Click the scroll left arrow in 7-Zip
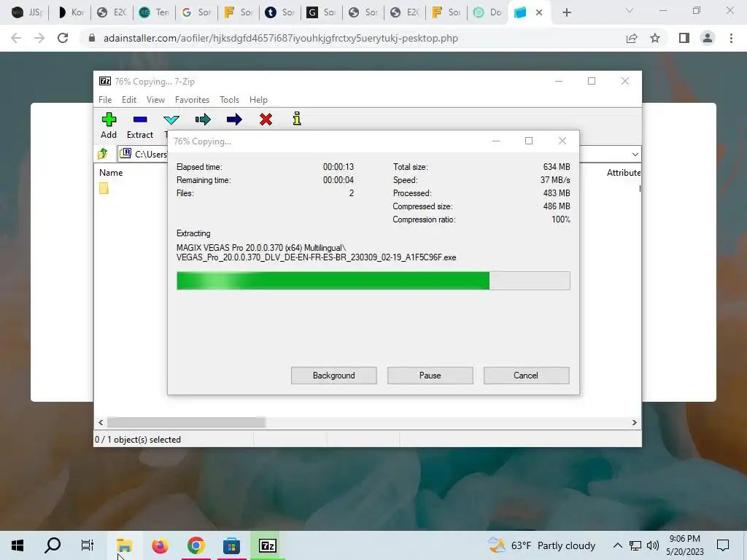747x560 pixels. 101,422
